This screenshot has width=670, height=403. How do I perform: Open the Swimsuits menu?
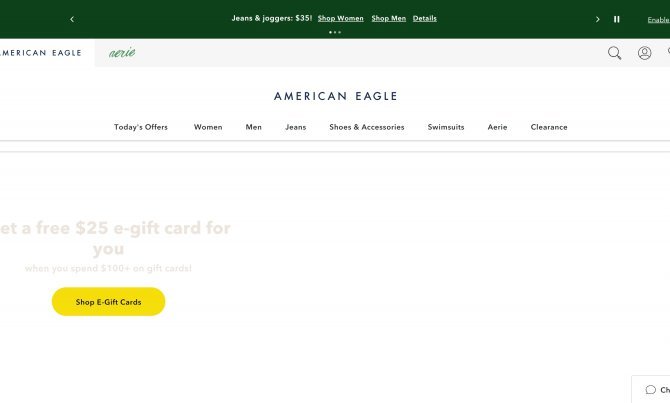coord(446,127)
